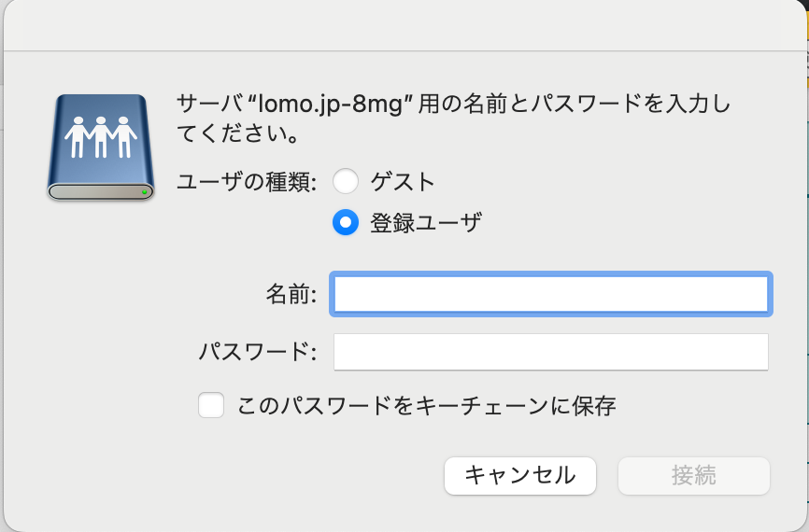Click the dialog's empty title bar
The image size is (809, 532).
[x=404, y=25]
